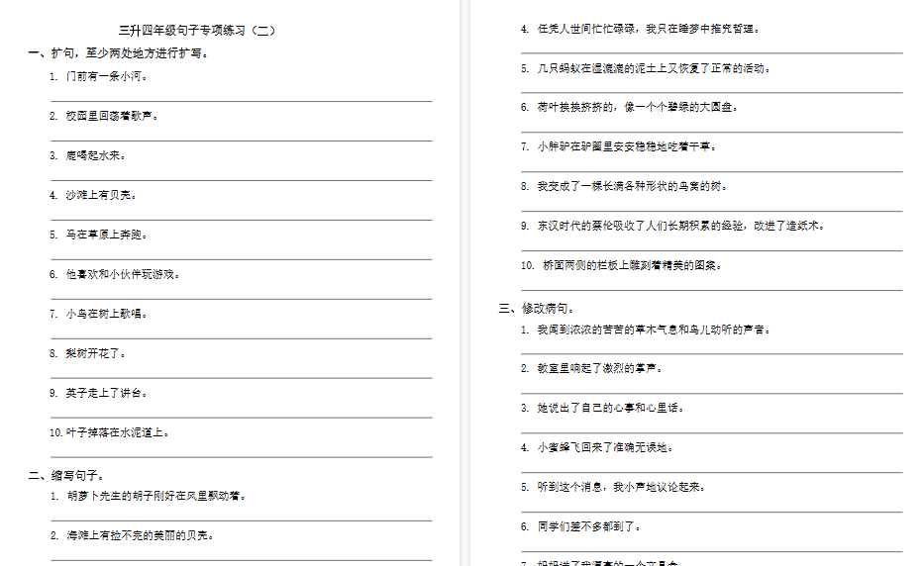Screen dimensions: 924x566
Task: Click the sentence about 几只蚂蚁
Action: point(654,68)
